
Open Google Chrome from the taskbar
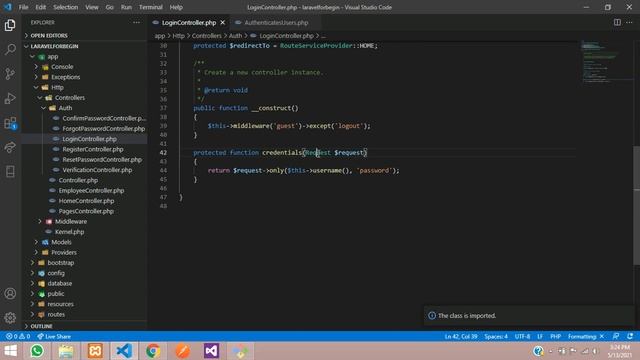153,351
